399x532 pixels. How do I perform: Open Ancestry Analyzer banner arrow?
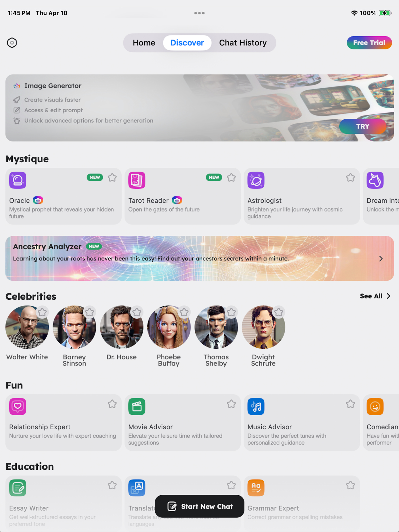[381, 259]
